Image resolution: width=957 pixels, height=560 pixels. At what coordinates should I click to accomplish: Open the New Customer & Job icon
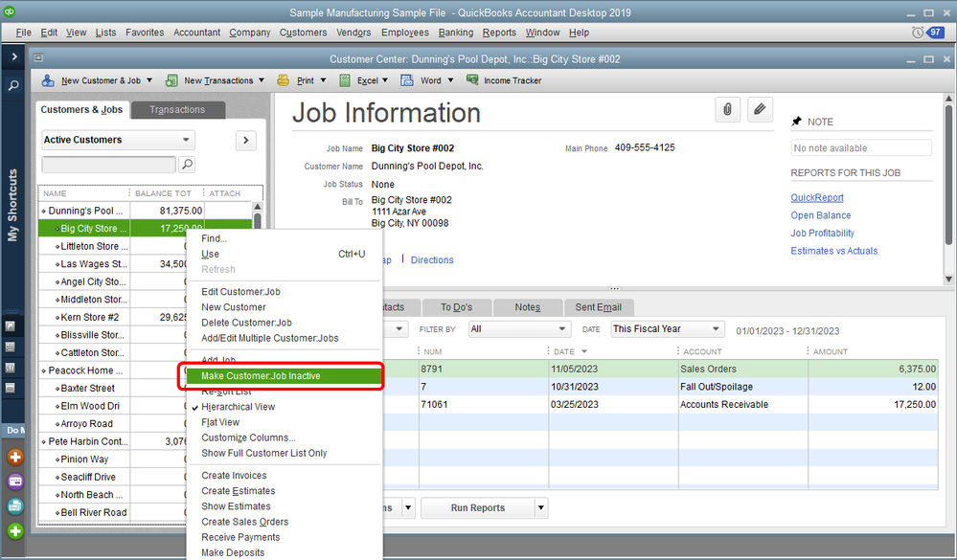(48, 80)
